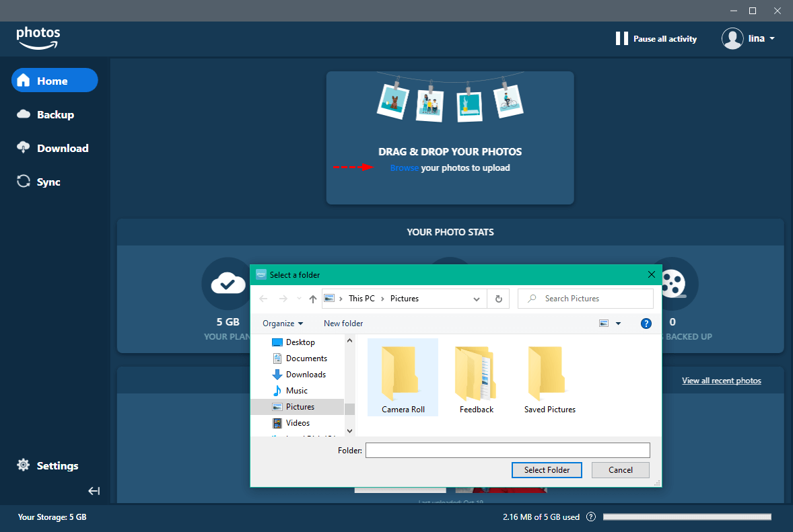Expand the address bar path dropdown

[x=477, y=299]
